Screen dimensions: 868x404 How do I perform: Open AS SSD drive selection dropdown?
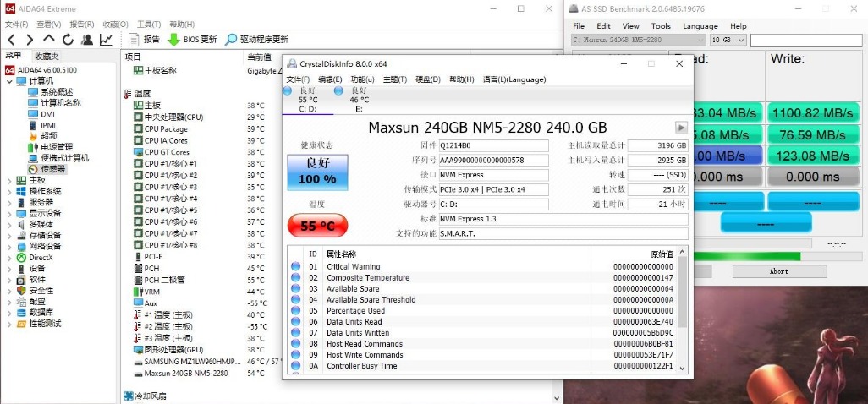pyautogui.click(x=638, y=40)
